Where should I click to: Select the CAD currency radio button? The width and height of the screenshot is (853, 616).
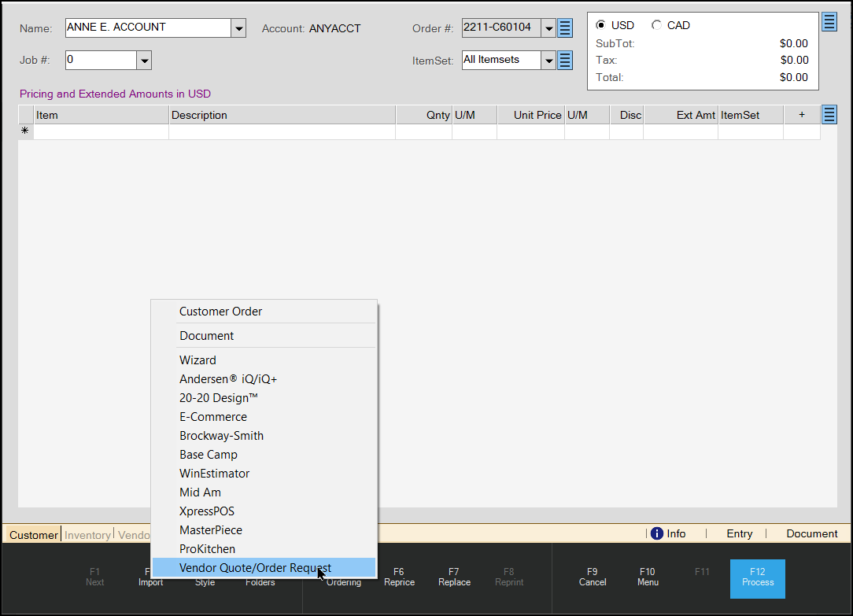656,25
